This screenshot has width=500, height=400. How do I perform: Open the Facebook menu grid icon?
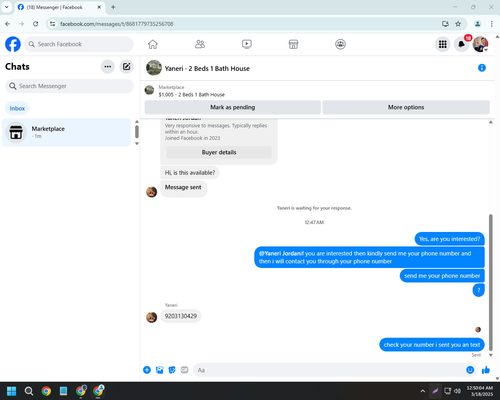pyautogui.click(x=443, y=44)
